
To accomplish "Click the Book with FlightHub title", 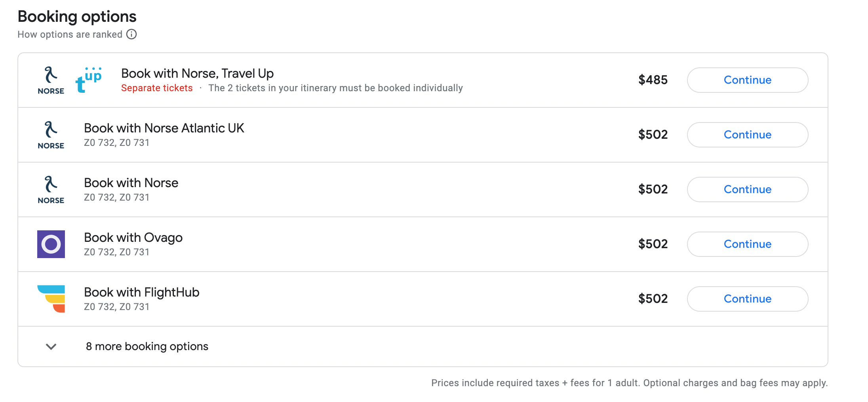I will coord(141,292).
